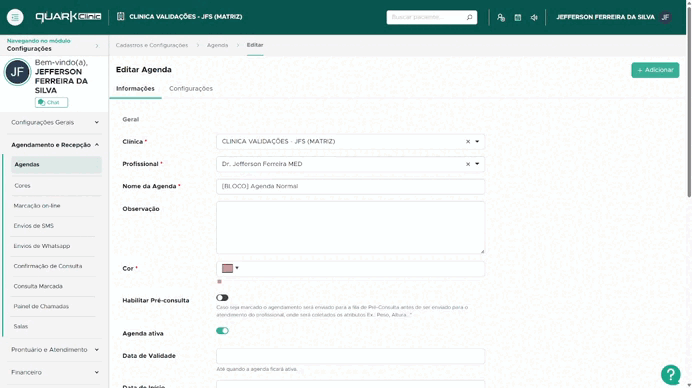The width and height of the screenshot is (692, 388).
Task: Collapse Agendamento e Recepção section
Action: tap(55, 145)
